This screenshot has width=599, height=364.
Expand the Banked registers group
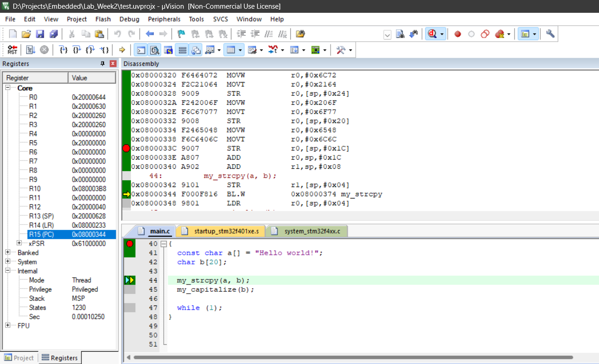8,252
